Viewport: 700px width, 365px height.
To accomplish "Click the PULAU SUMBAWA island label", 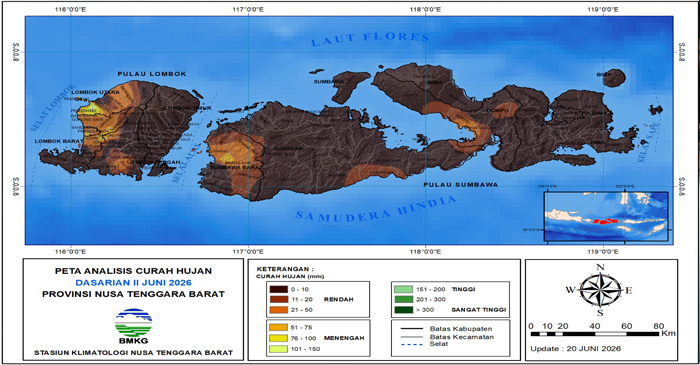I will click(460, 184).
